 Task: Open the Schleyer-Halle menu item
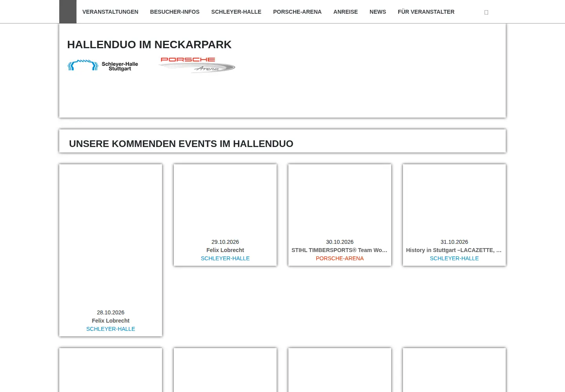pyautogui.click(x=236, y=12)
